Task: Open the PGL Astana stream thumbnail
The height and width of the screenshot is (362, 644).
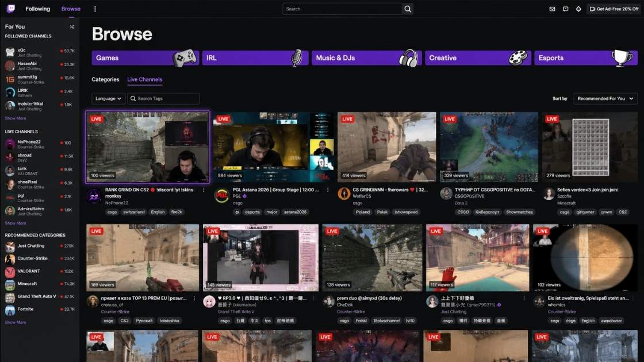Action: click(273, 147)
